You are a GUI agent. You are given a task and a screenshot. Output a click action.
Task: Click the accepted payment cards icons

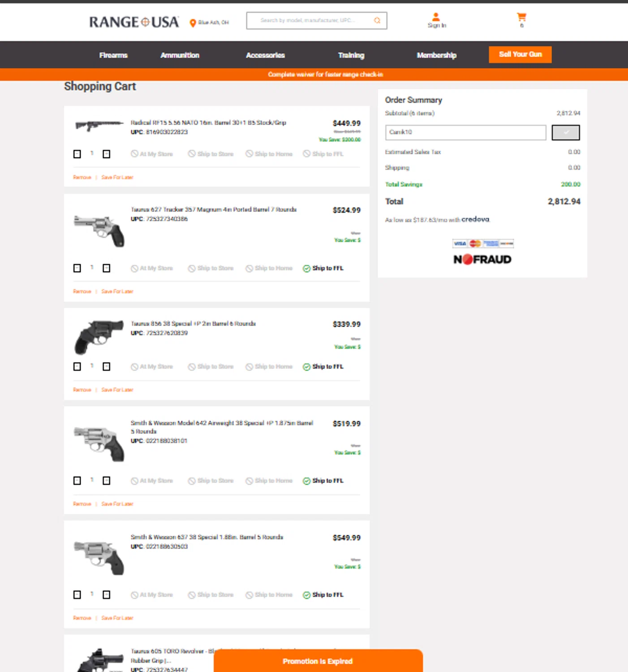(x=483, y=244)
